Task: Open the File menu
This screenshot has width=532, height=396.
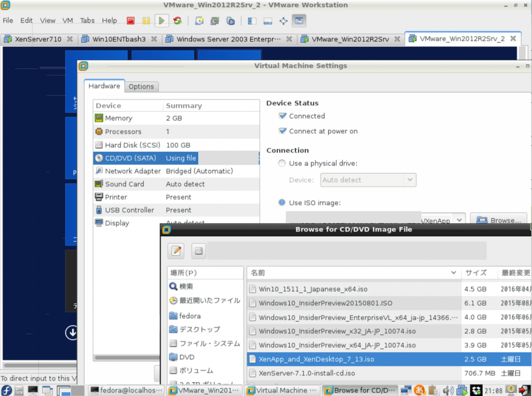Action: tap(8, 21)
